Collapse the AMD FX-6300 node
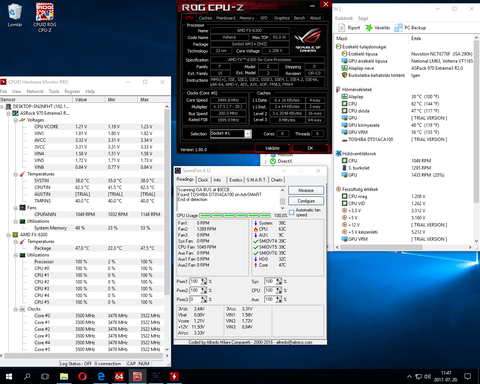 (9, 235)
